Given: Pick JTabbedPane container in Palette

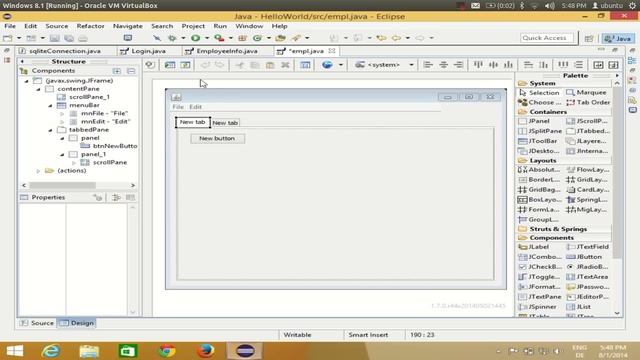Looking at the screenshot, I should click(588, 131).
